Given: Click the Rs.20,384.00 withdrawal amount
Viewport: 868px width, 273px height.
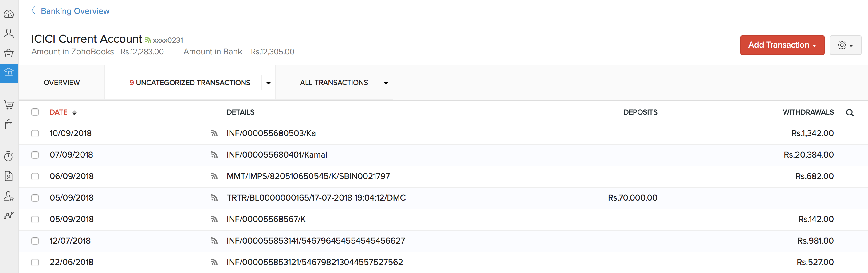Looking at the screenshot, I should 809,155.
